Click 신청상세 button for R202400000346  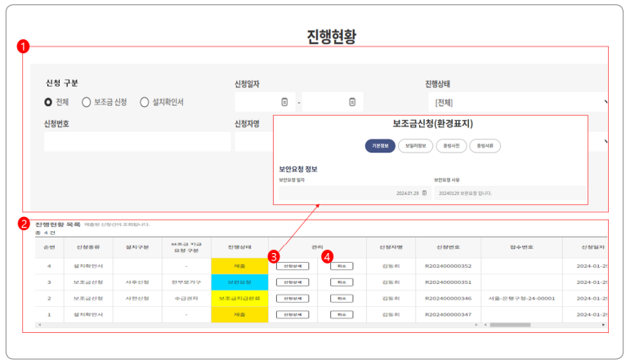point(293,298)
